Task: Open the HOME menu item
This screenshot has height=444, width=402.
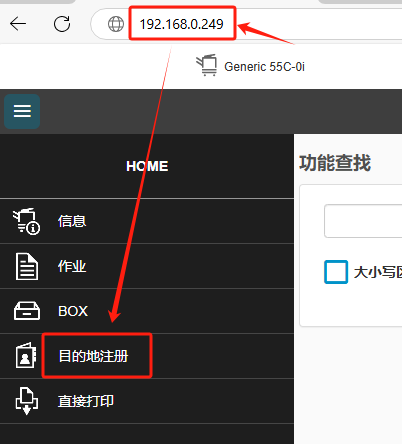Action: click(147, 166)
